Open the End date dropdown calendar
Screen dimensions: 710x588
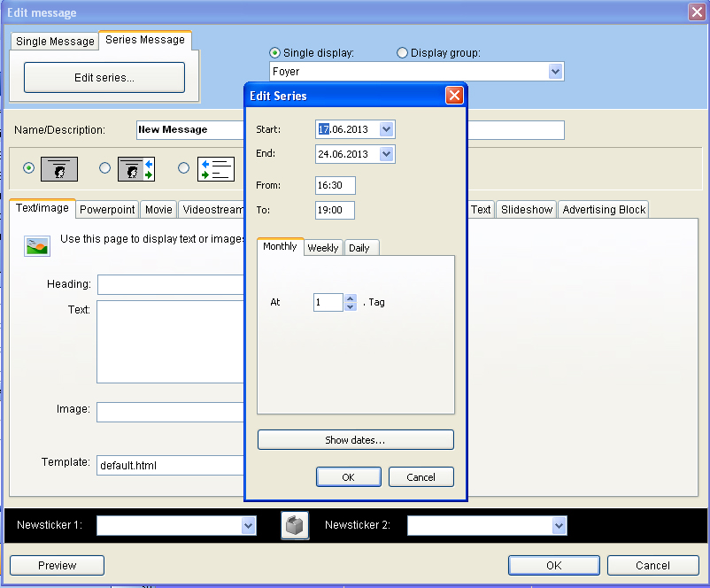(386, 154)
